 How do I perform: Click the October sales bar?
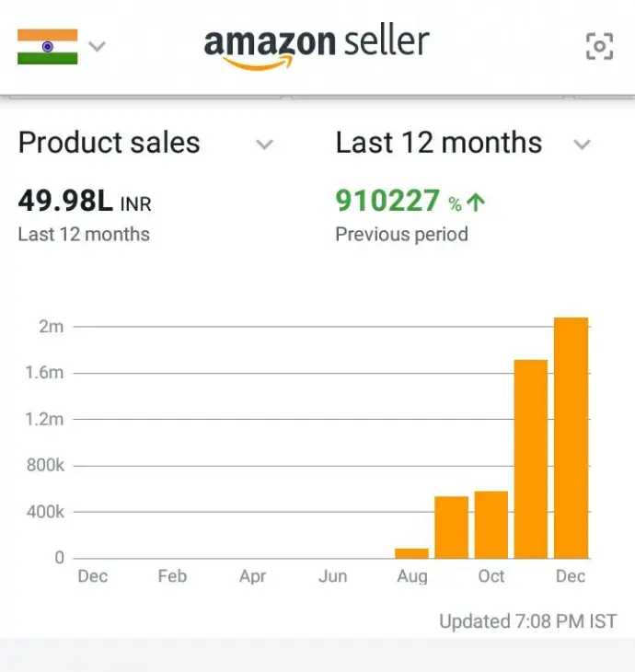coord(491,525)
